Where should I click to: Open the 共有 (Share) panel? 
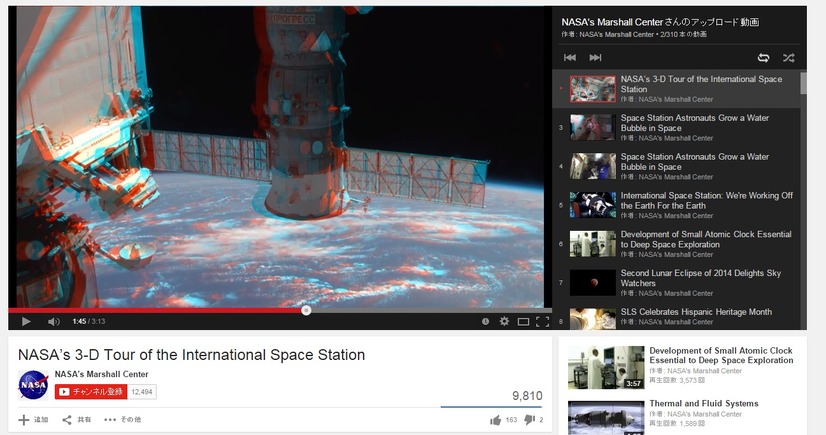[x=77, y=420]
